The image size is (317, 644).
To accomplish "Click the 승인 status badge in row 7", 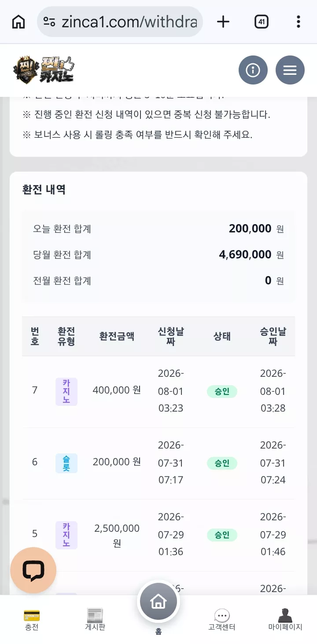I will 222,391.
